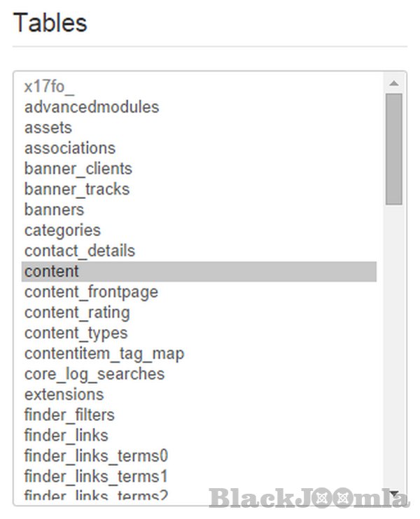This screenshot has height=519, width=420.
Task: Choose the assets table
Action: pyautogui.click(x=48, y=127)
